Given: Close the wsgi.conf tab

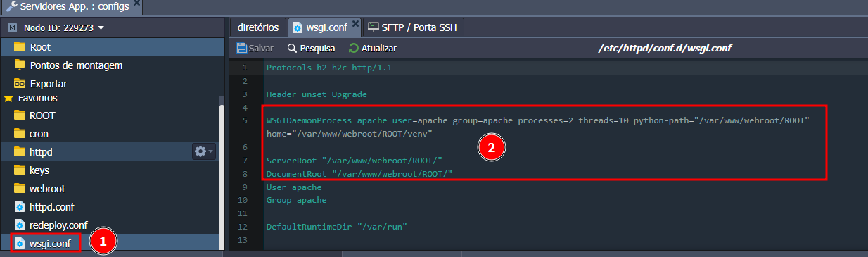Looking at the screenshot, I should tap(355, 24).
